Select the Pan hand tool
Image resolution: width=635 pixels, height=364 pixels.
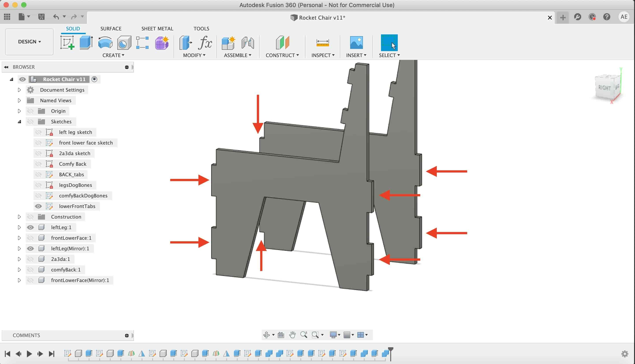[292, 335]
